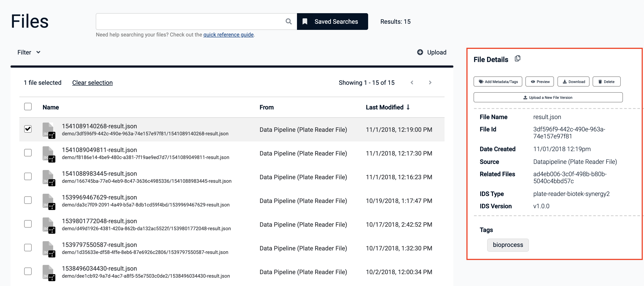Download the selected file

(x=573, y=82)
